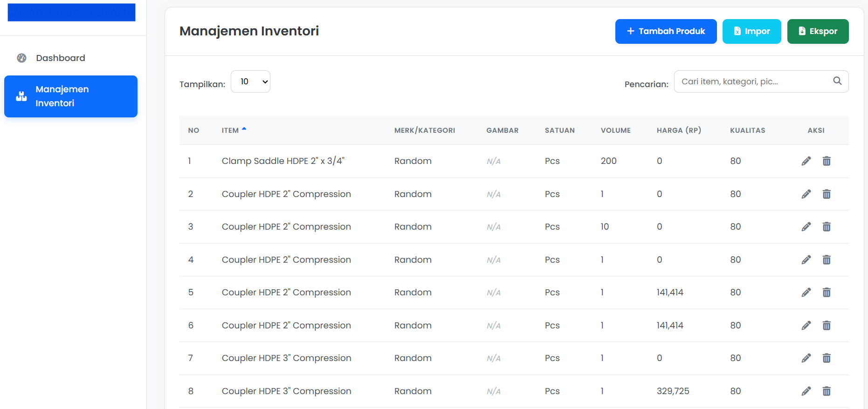The height and width of the screenshot is (409, 868).
Task: Select the "Clamp Saddle HDPE 2" x 3/4"" item
Action: click(x=283, y=161)
